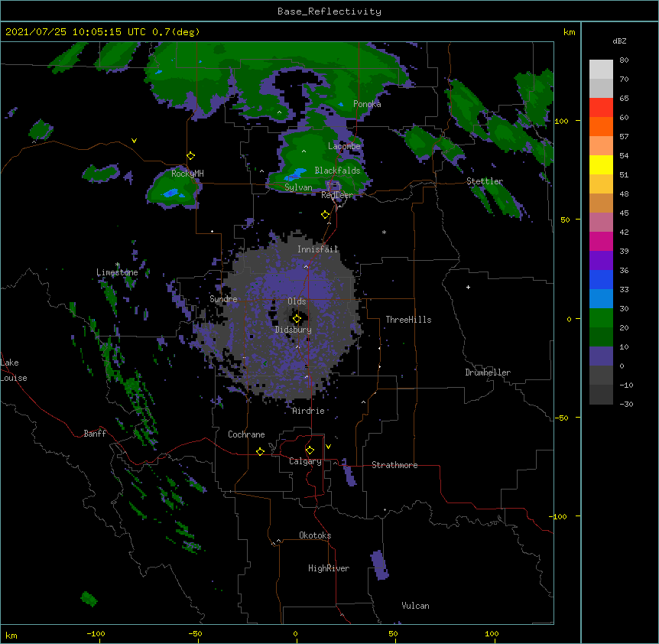The image size is (659, 644).
Task: Click the white asterisk marker east of Innisfail
Action: click(384, 232)
